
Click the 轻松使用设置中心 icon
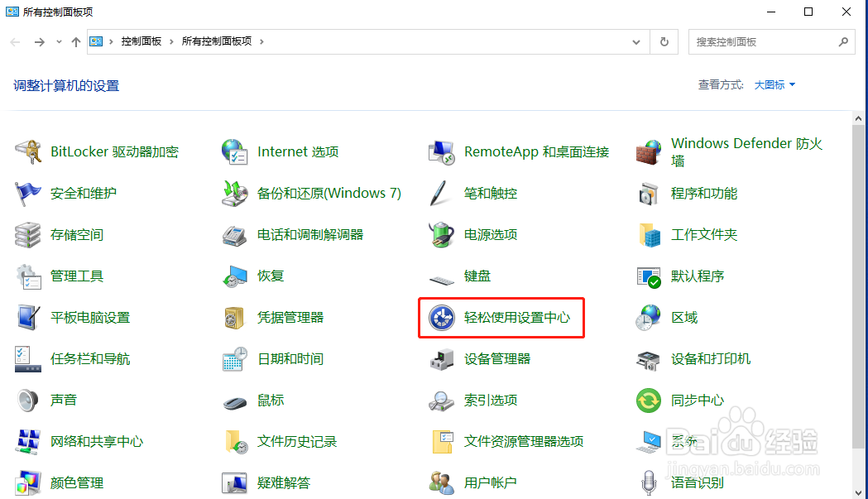tap(442, 317)
